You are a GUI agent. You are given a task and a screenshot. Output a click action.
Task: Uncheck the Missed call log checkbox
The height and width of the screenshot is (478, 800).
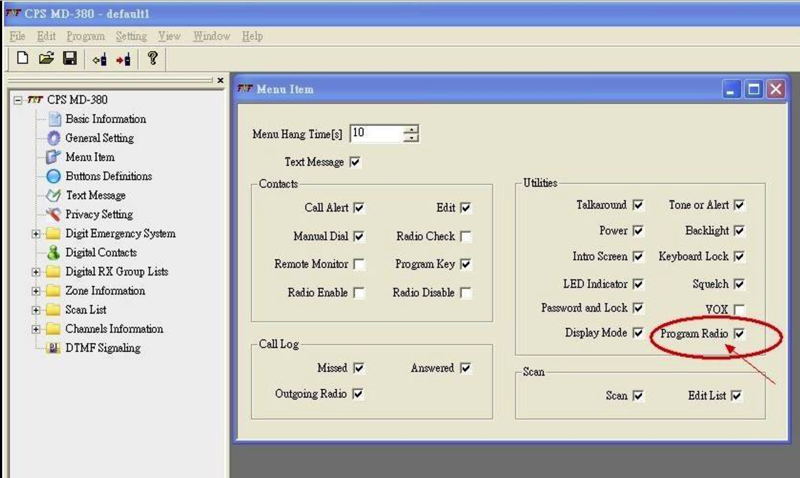click(x=359, y=368)
